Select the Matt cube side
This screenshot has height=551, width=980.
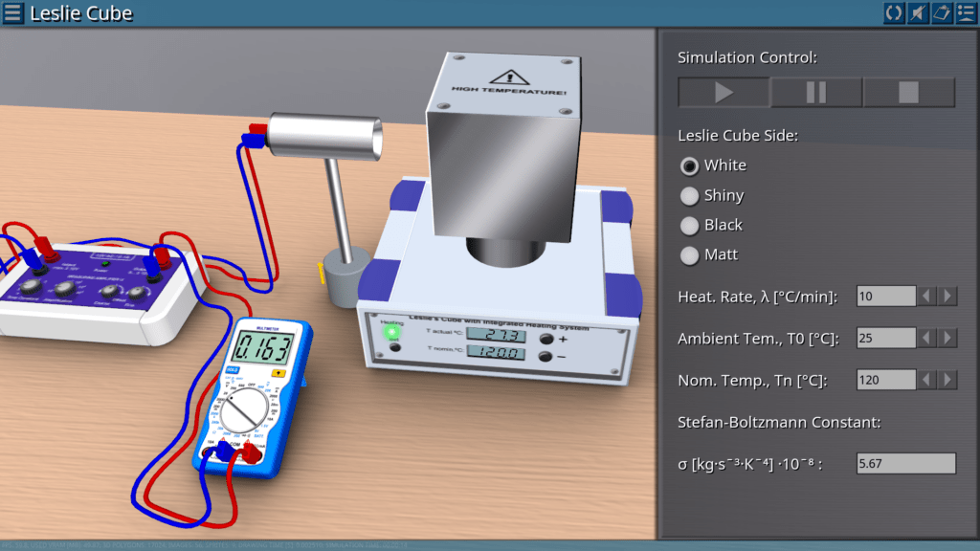[689, 255]
